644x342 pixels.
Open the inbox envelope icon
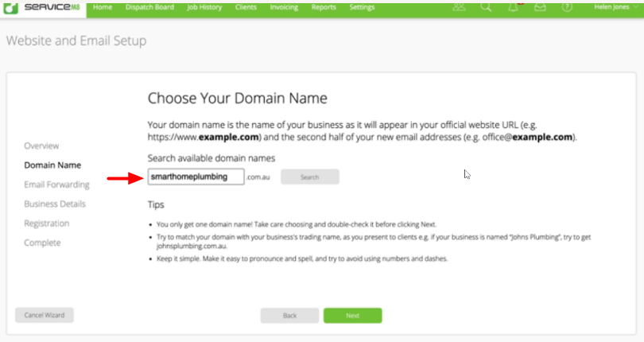(540, 7)
